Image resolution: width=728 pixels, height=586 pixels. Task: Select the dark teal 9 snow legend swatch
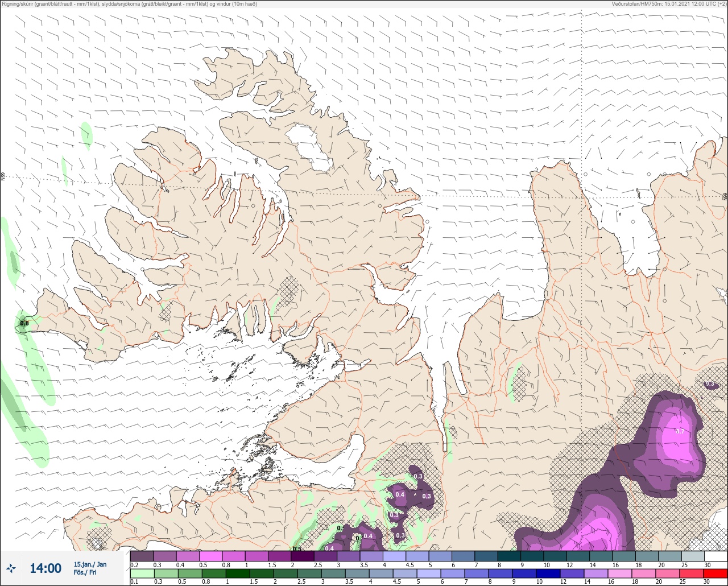coord(532,556)
